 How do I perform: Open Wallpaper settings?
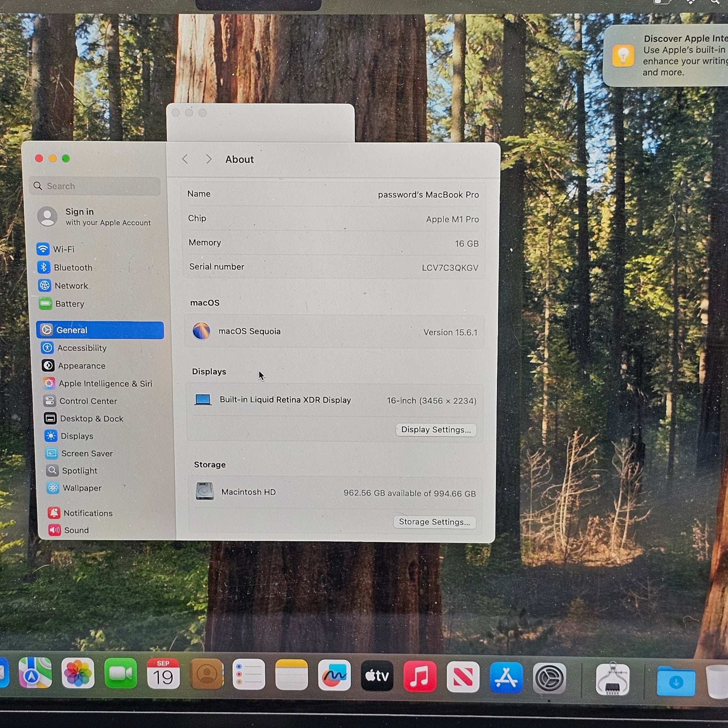(74, 488)
